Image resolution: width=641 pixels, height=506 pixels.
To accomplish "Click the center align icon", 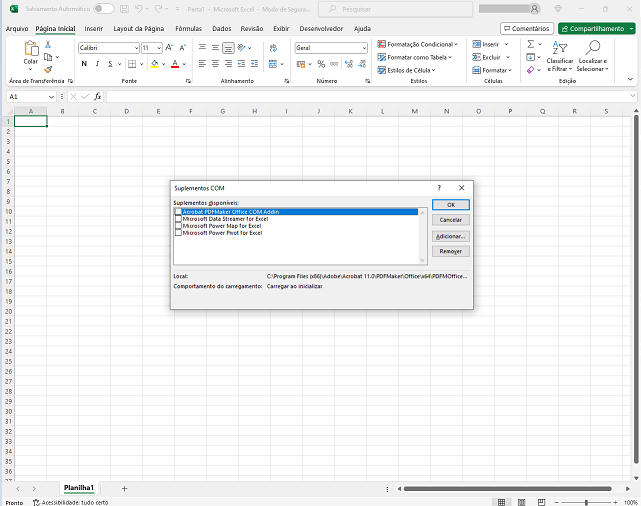I will (x=215, y=64).
